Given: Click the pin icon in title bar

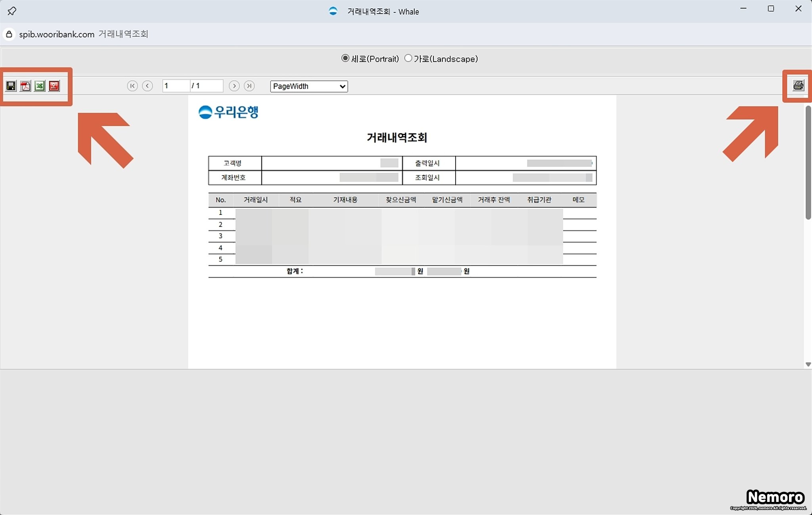Looking at the screenshot, I should [x=12, y=11].
